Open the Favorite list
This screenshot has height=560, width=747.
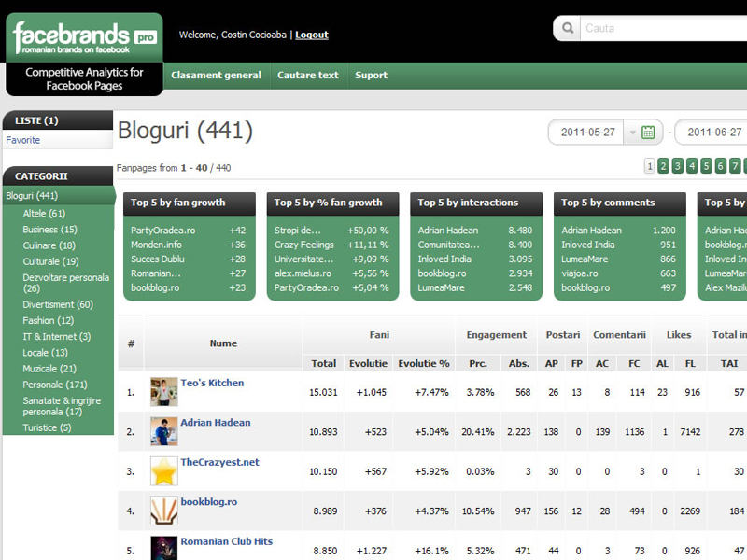point(22,140)
